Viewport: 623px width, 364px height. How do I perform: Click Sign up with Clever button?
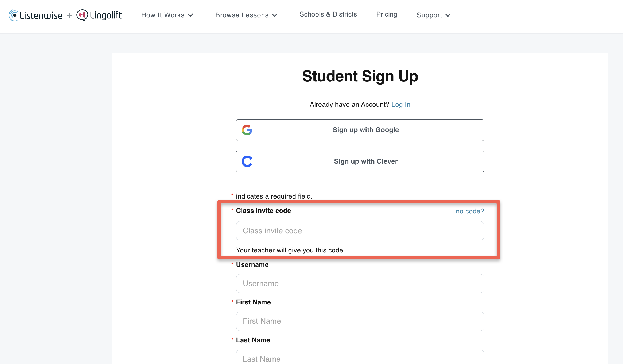360,161
